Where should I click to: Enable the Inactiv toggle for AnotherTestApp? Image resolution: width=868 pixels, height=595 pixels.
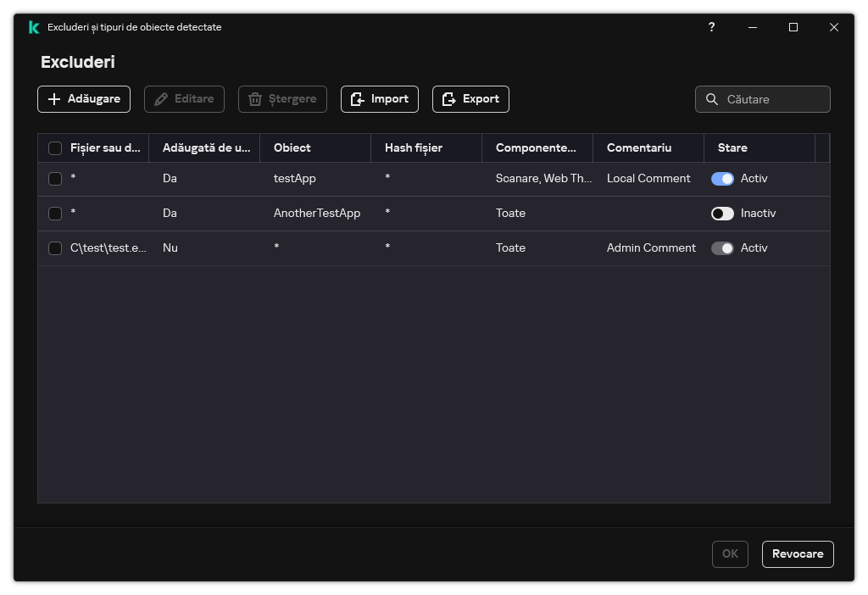(x=722, y=214)
